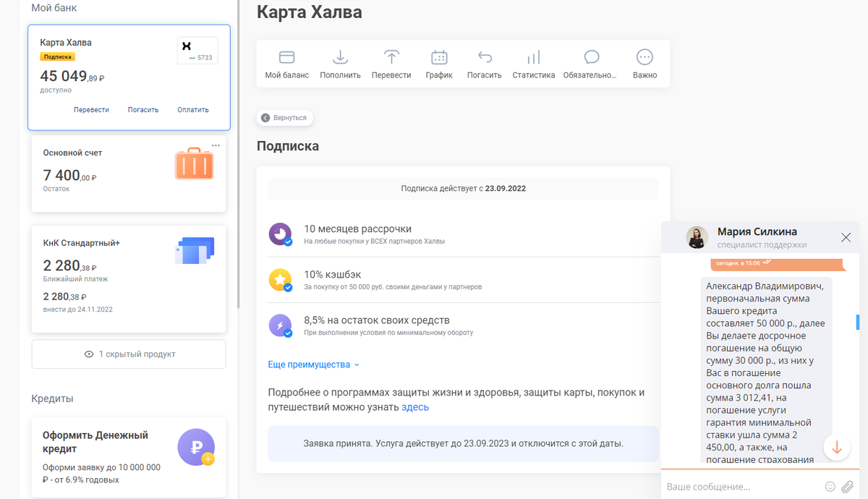Click the Пополнить download icon
The image size is (868, 499).
tap(340, 57)
